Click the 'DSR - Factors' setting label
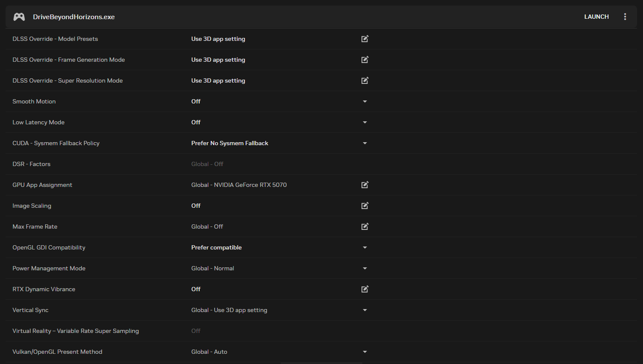Image resolution: width=643 pixels, height=364 pixels. point(31,164)
